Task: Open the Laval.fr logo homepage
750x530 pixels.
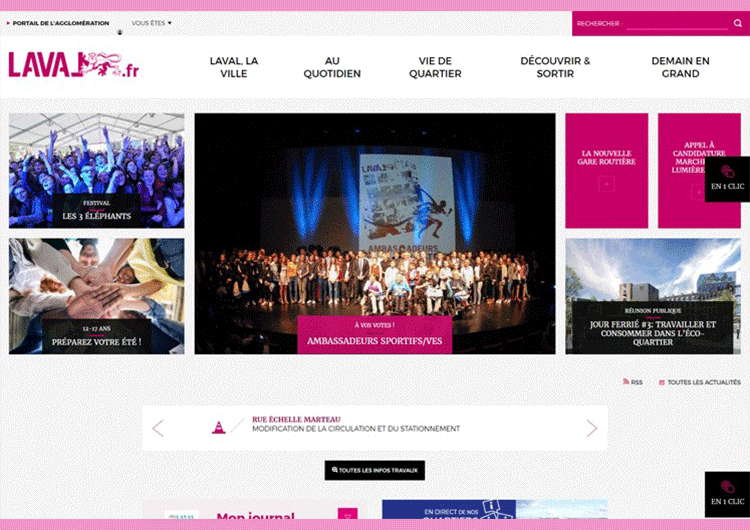Action: coord(74,65)
